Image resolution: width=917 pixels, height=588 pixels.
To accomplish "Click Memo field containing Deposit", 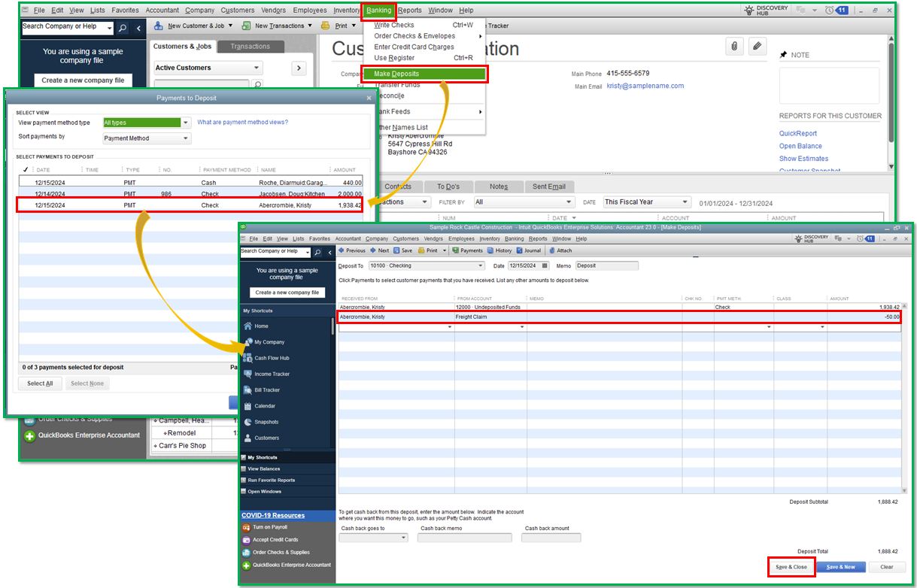I will [607, 266].
